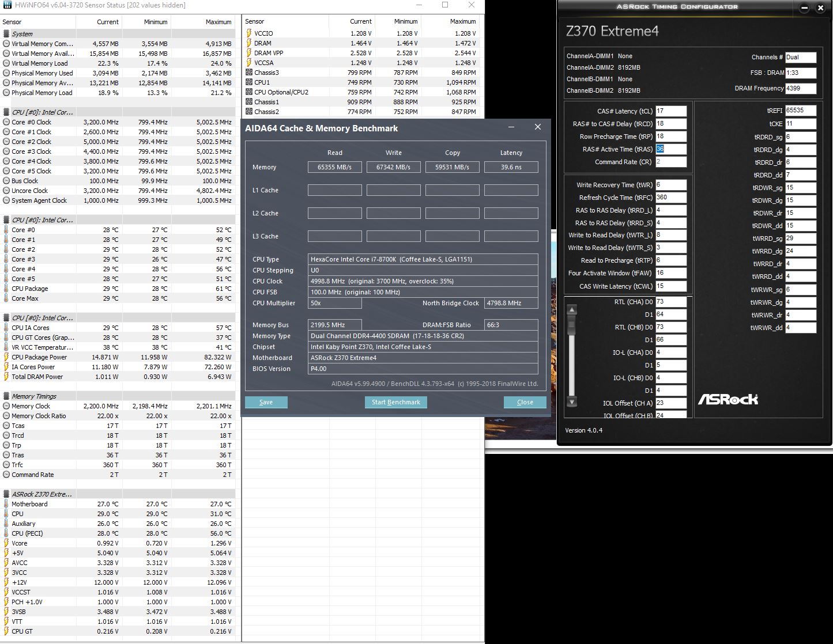Click the Chassis3 fan icon
The width and height of the screenshot is (833, 644).
(249, 73)
